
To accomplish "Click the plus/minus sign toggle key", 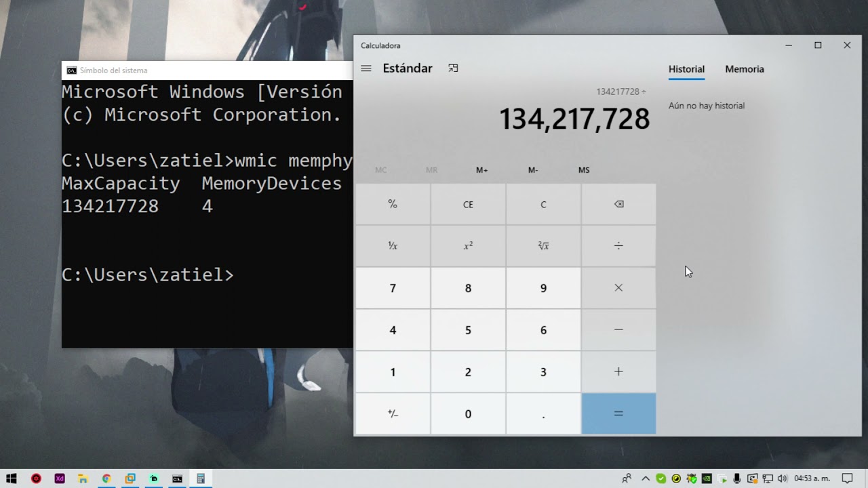I will [x=393, y=414].
